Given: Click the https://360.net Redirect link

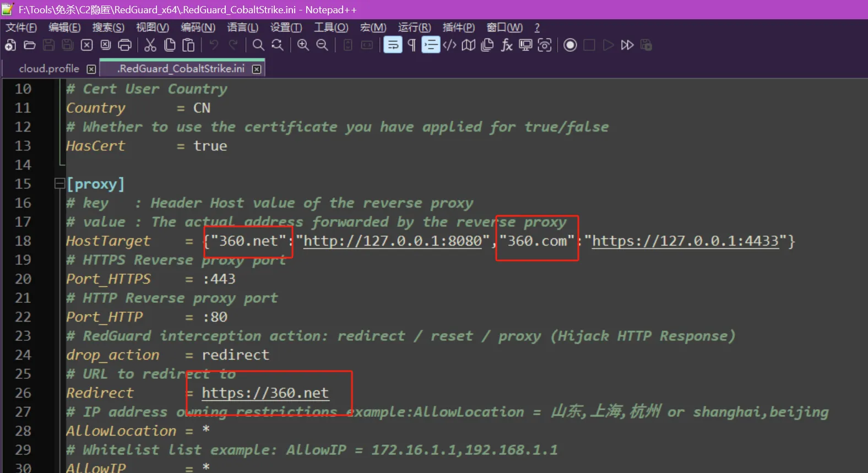Looking at the screenshot, I should pos(265,393).
